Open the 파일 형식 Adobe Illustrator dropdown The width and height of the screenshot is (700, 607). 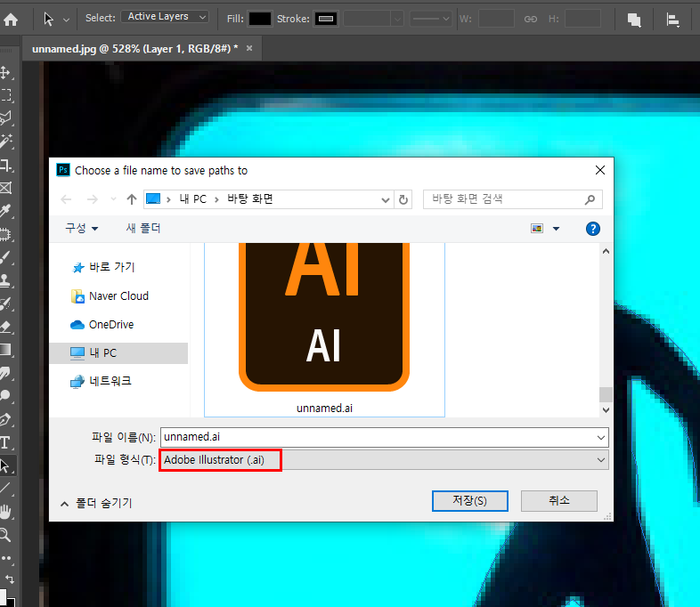point(384,460)
